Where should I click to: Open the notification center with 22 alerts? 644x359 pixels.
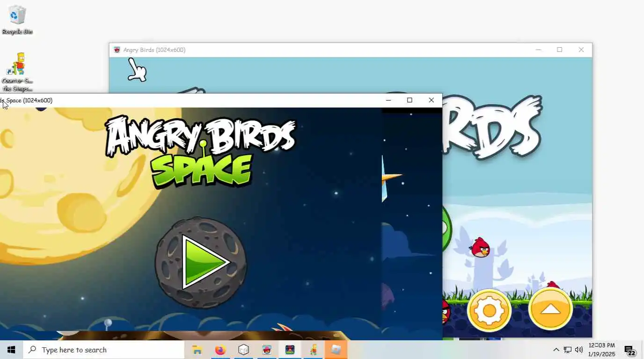tap(630, 350)
